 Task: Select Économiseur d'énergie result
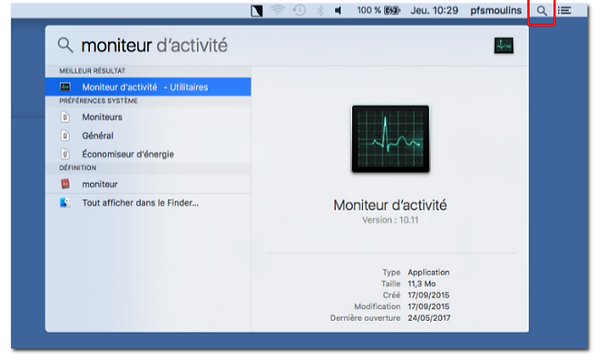coord(148,154)
